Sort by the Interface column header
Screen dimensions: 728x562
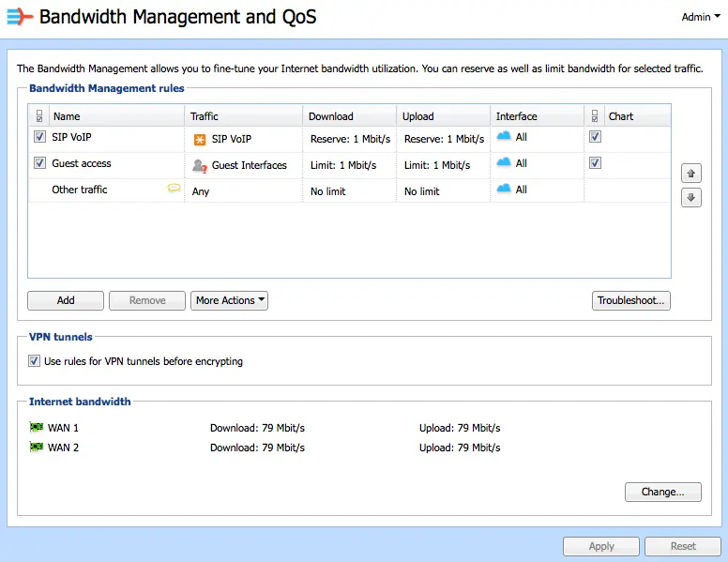(x=538, y=116)
